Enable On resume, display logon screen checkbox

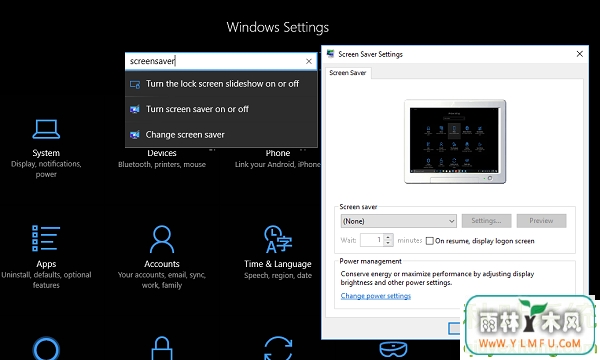[430, 241]
